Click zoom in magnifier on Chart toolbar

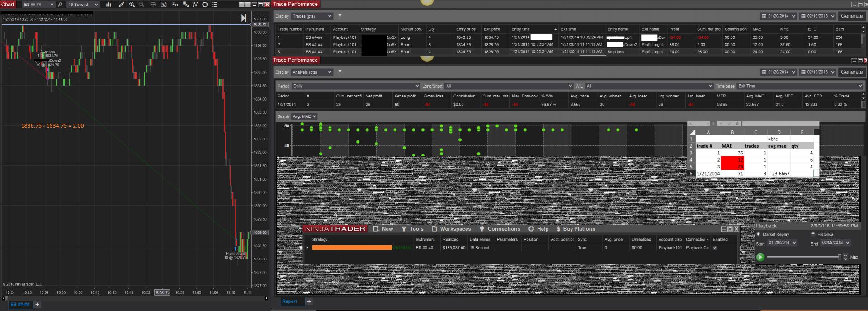(132, 5)
